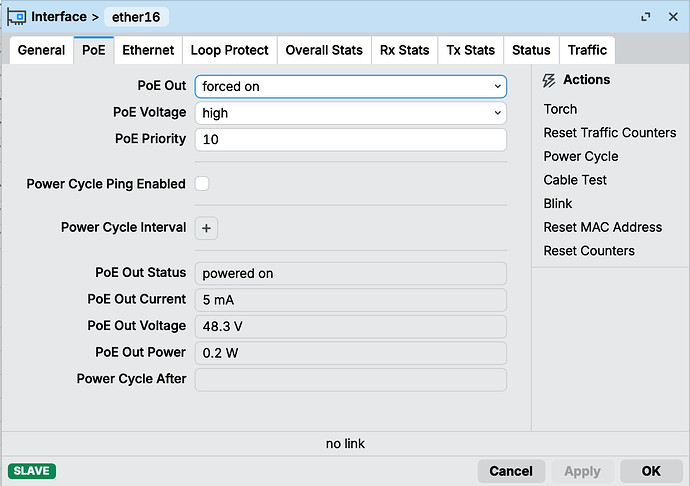
Task: Expand the PoE Voltage dropdown
Action: pos(351,113)
